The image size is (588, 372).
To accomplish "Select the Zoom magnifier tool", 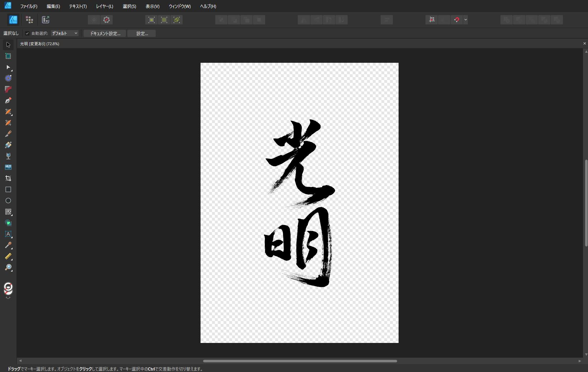I will [8, 267].
